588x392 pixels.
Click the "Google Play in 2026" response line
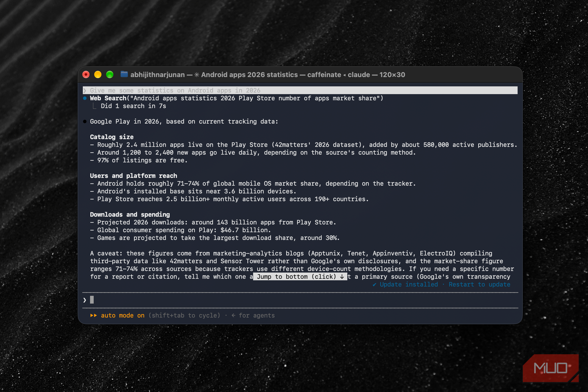[184, 122]
